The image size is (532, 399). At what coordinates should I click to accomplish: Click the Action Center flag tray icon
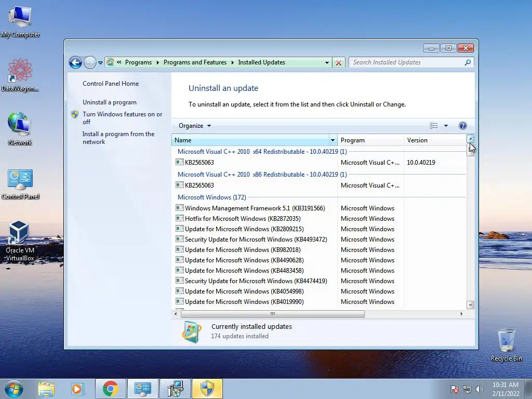point(455,389)
